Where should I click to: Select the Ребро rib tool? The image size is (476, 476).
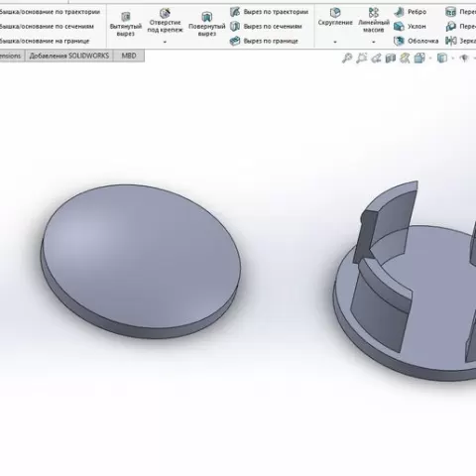coord(411,12)
